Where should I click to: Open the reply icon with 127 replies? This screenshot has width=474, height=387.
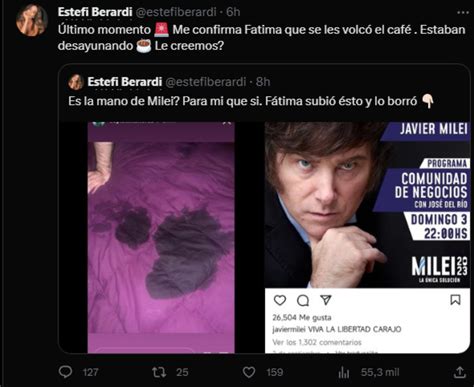[65, 372]
